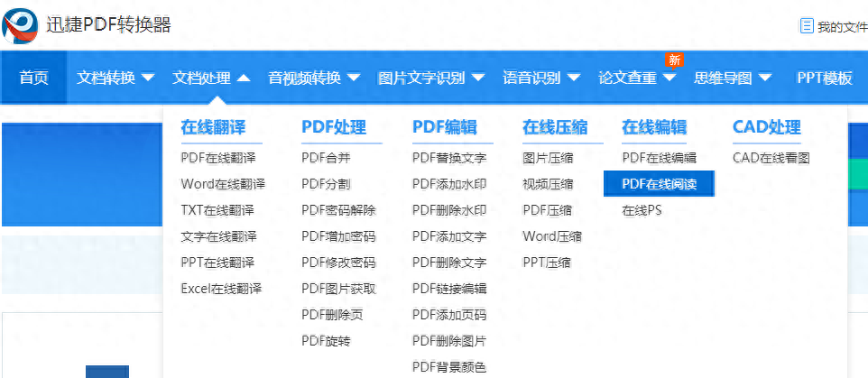
Task: Click the orange 新 badge
Action: (674, 60)
